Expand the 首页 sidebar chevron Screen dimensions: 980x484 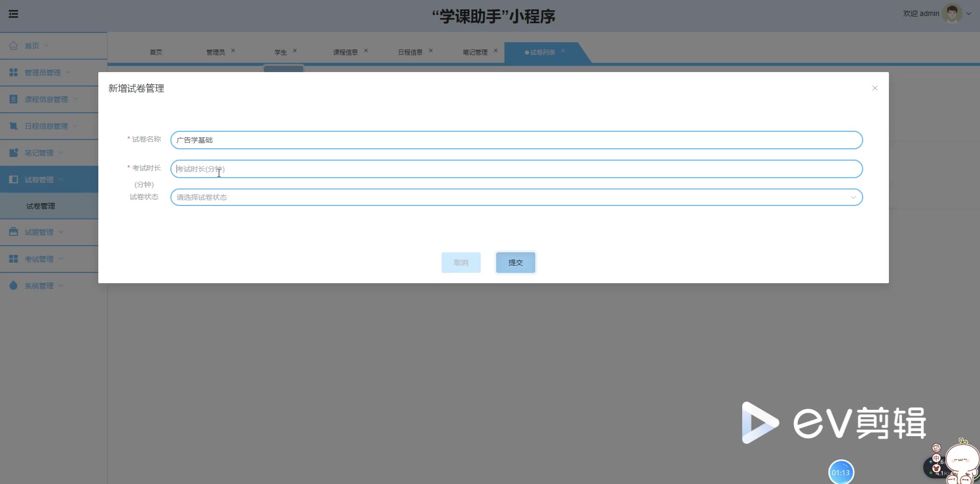point(46,45)
